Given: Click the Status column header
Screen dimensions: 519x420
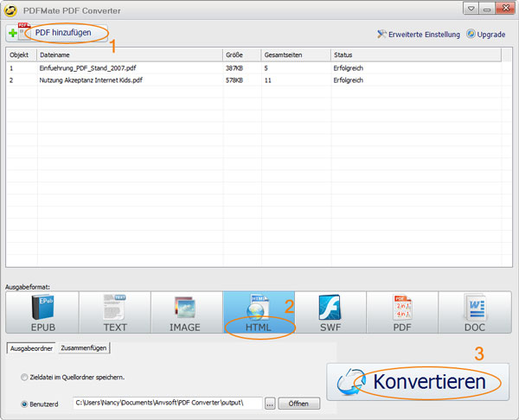Looking at the screenshot, I should [416, 55].
